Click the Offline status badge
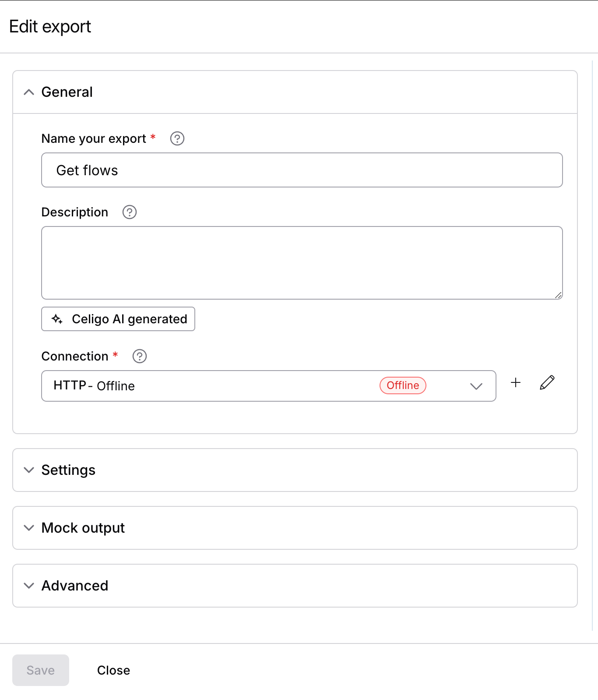Screen dimensions: 598x700 point(402,385)
